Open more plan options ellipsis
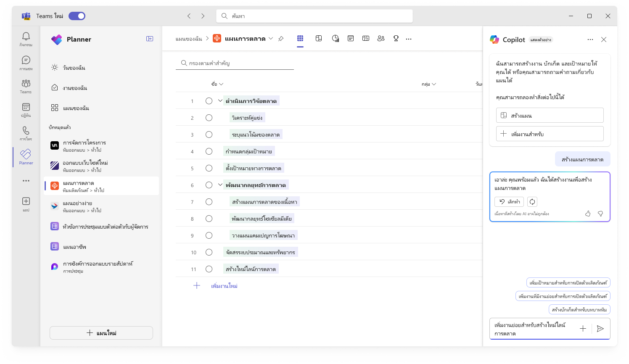The image size is (629, 364). click(x=409, y=39)
